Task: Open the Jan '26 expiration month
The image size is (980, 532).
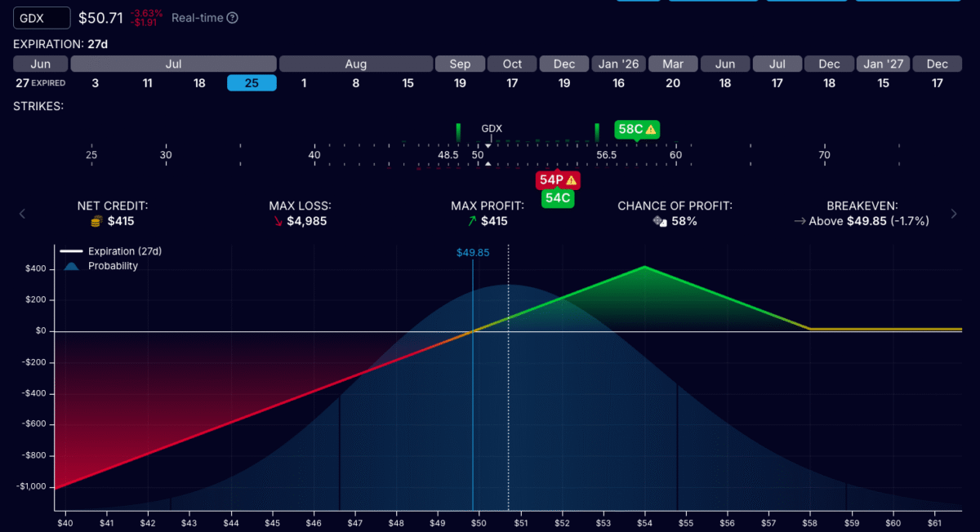Action: [x=618, y=64]
